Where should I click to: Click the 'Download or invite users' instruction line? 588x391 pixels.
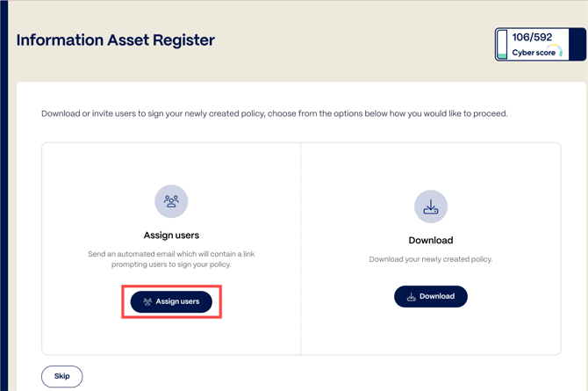pos(274,114)
